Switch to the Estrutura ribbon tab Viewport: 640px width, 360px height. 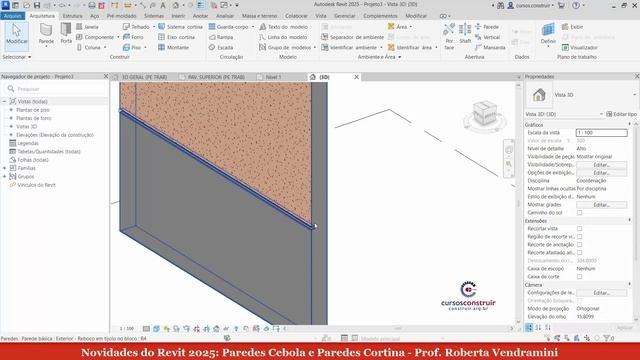click(72, 16)
